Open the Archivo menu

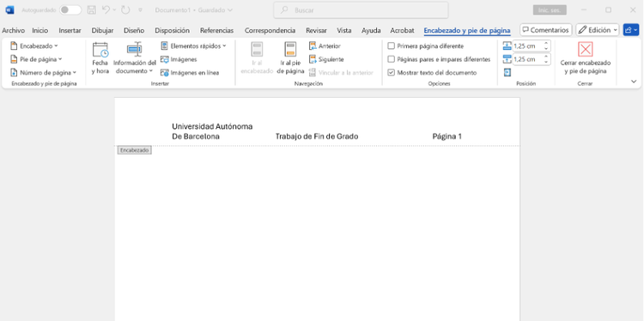(x=13, y=30)
